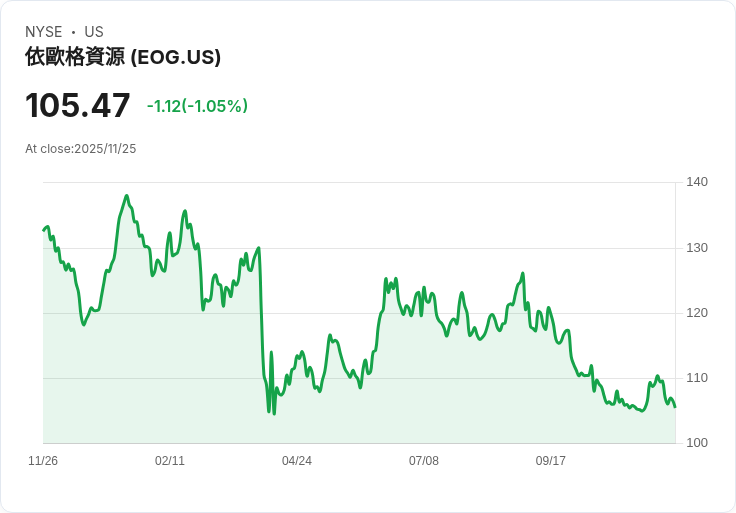Click the NYSE exchange label

44,32
